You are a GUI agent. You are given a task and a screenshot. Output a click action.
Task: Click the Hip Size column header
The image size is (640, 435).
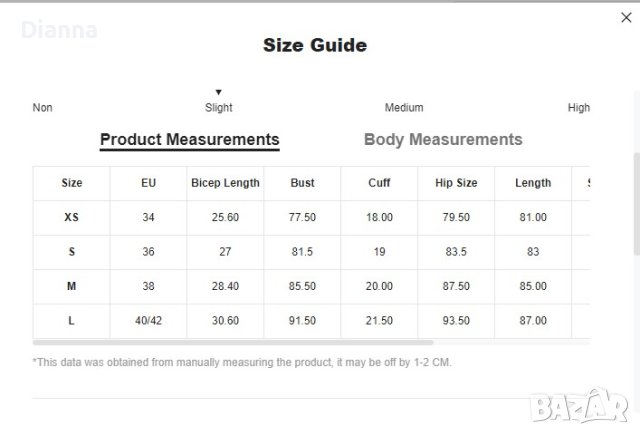(456, 183)
